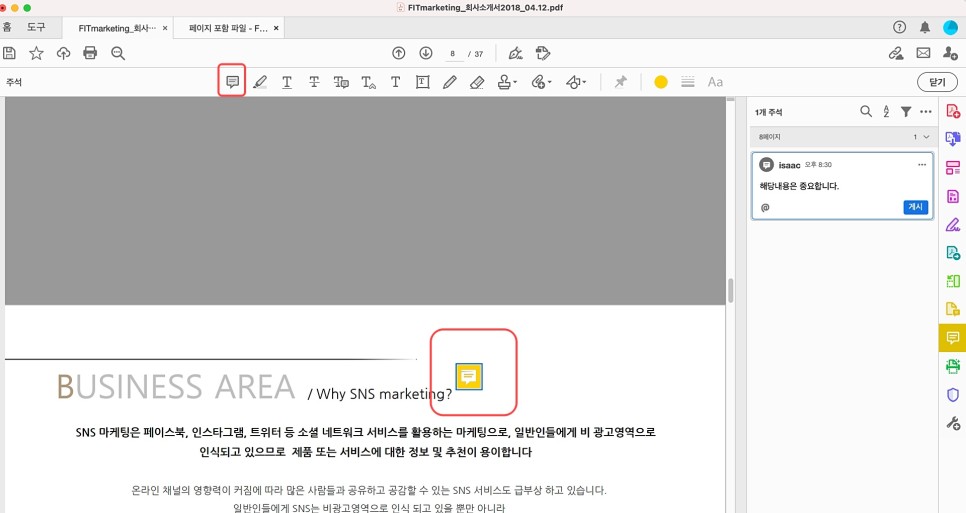This screenshot has width=966, height=513.
Task: Open the pink PDF file tool in sidebar
Action: pos(953,196)
